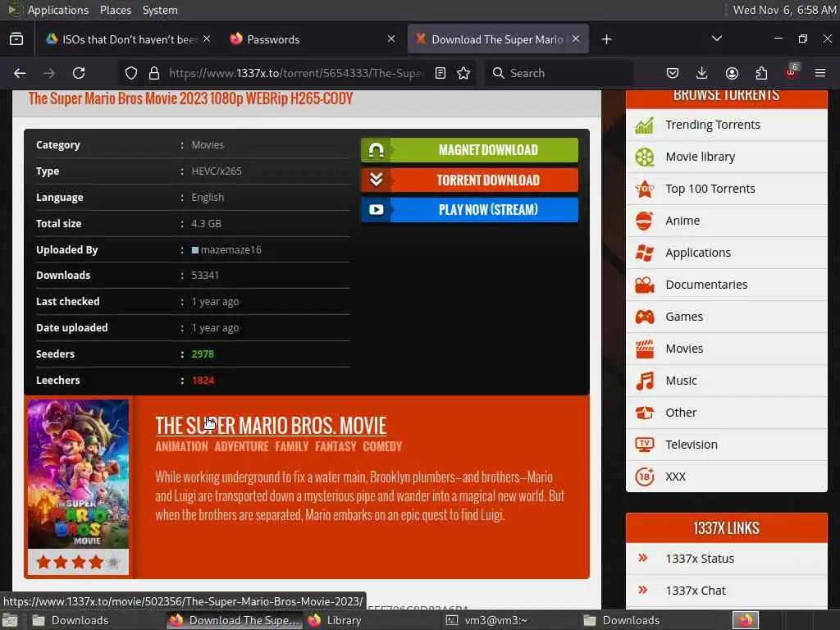Bookmark this page with star icon
This screenshot has width=840, height=630.
[464, 73]
